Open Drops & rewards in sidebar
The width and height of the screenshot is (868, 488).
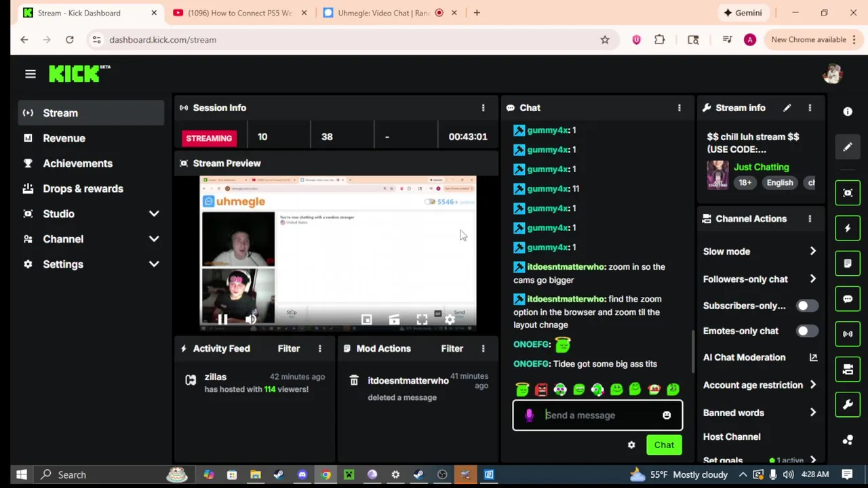[91, 188]
